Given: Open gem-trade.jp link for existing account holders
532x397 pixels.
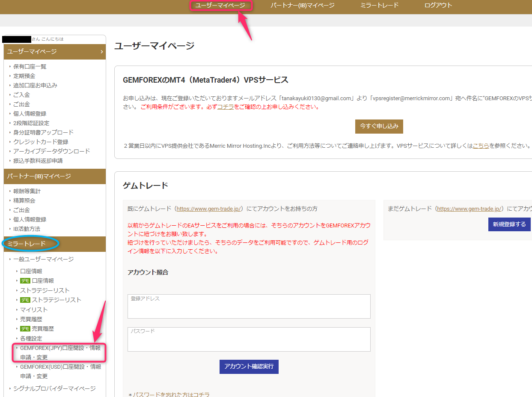Looking at the screenshot, I should pyautogui.click(x=210, y=209).
